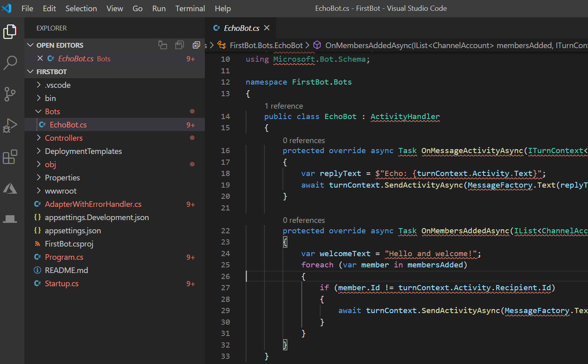Click Save All in Open Editors
Viewport: 588px width, 364px height.
(x=180, y=45)
